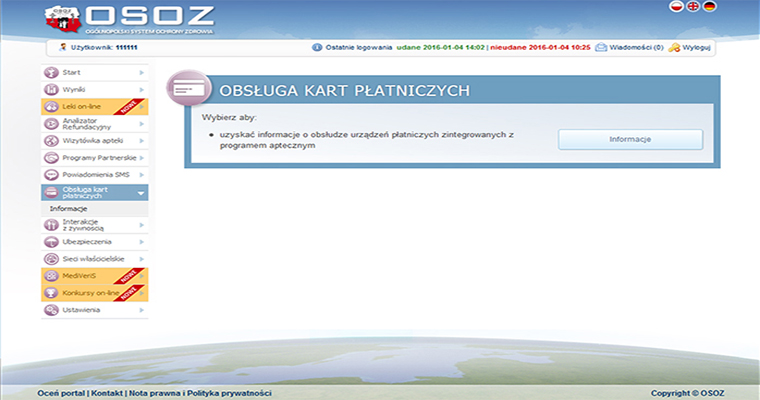Click the Wizytówka apteki sidebar icon
The width and height of the screenshot is (760, 400).
click(x=52, y=141)
